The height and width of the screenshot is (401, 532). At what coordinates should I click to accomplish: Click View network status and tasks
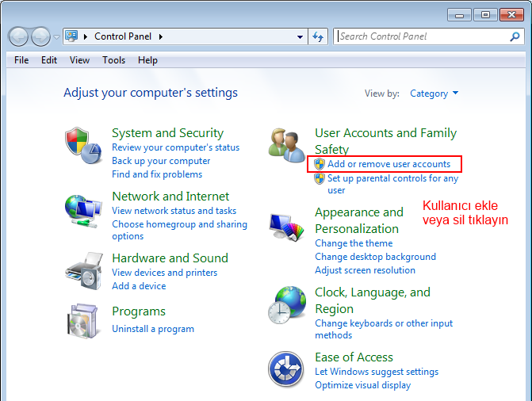174,211
